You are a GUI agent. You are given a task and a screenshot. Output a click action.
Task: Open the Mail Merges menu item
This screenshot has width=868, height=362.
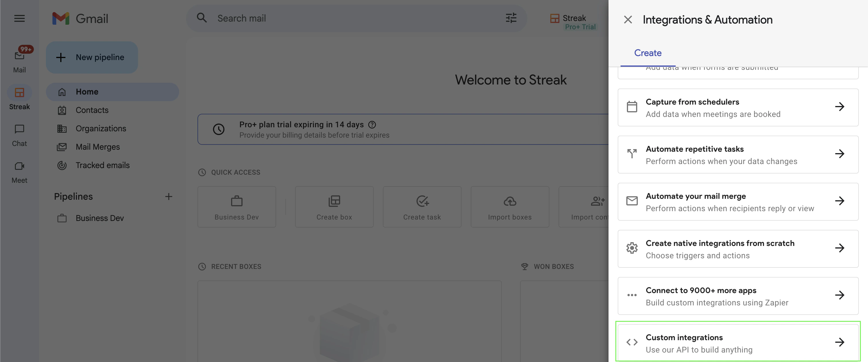coord(98,147)
